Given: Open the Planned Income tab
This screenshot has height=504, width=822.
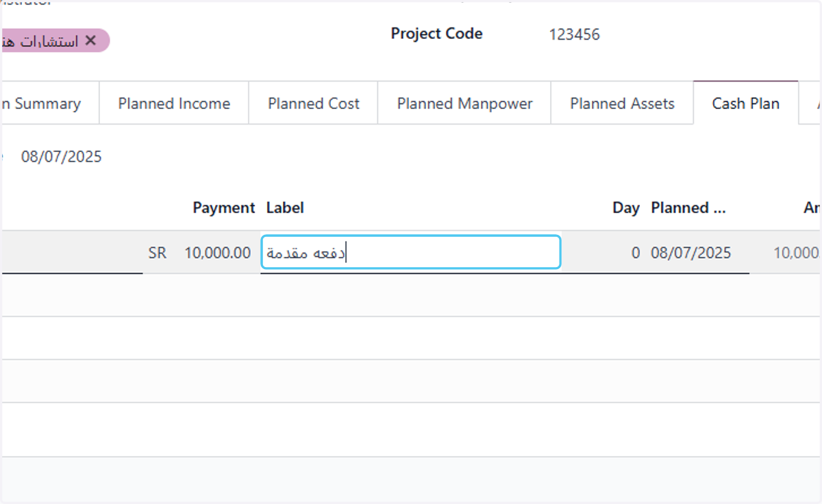Looking at the screenshot, I should 174,103.
